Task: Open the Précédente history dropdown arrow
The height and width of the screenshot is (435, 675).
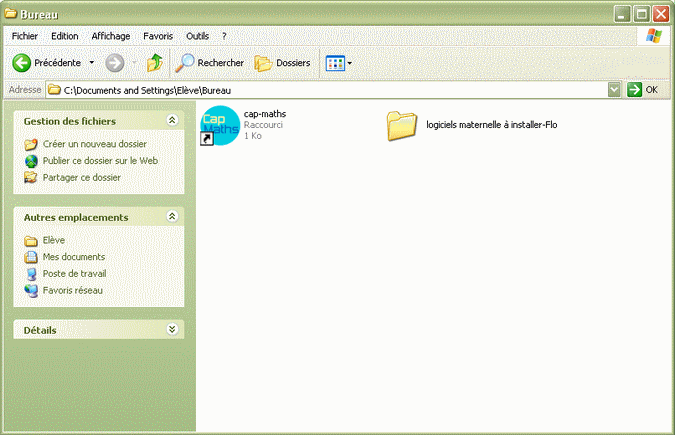Action: pyautogui.click(x=92, y=63)
